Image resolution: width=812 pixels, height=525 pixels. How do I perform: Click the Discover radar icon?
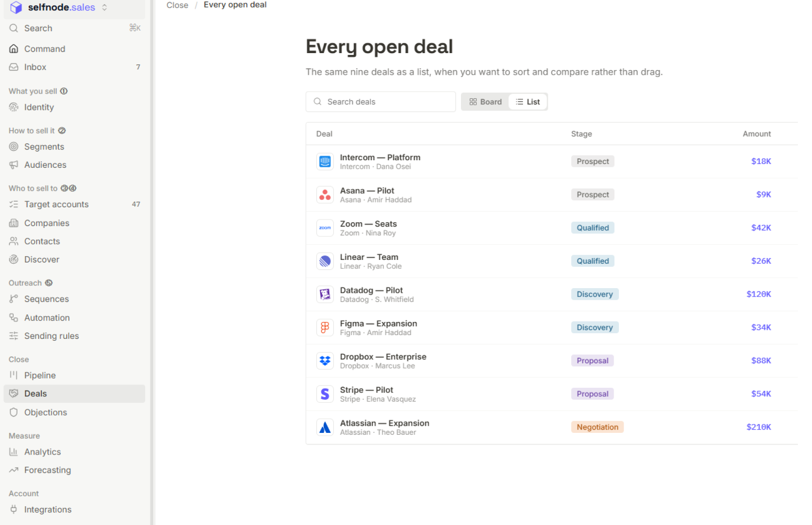point(14,259)
